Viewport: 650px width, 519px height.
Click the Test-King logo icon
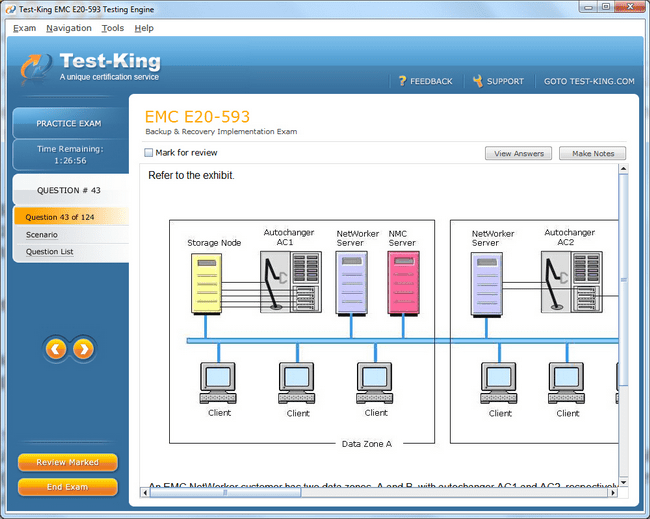click(36, 68)
